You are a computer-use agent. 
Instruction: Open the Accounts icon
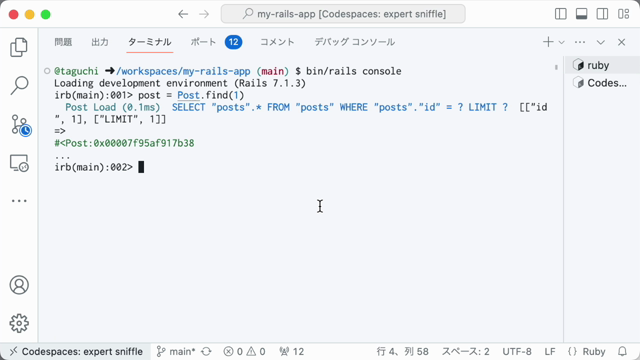click(19, 285)
